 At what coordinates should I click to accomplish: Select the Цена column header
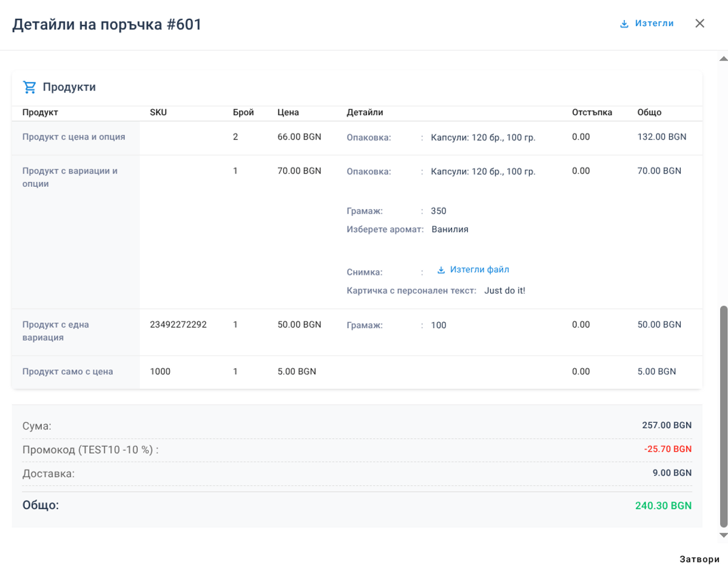[x=288, y=112]
